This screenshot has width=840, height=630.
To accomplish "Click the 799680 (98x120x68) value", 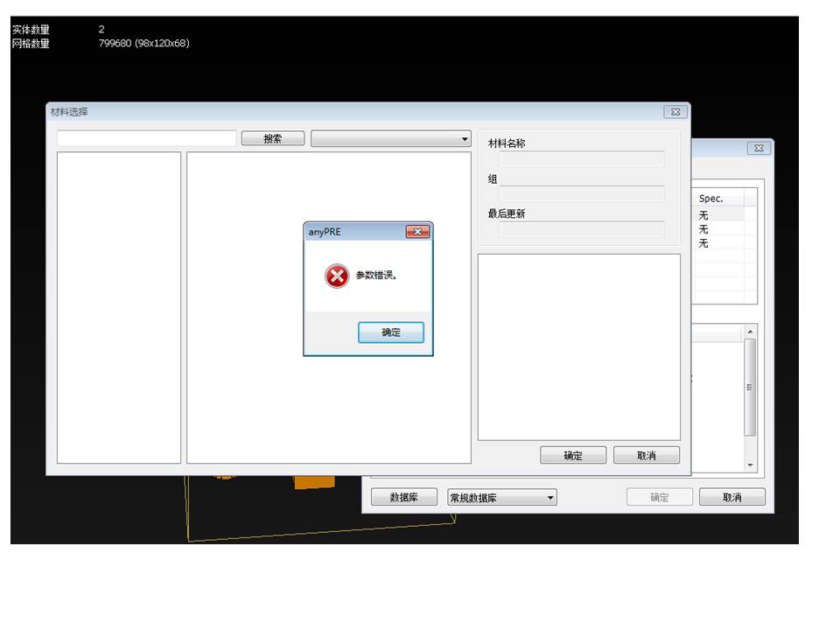I will pos(144,44).
